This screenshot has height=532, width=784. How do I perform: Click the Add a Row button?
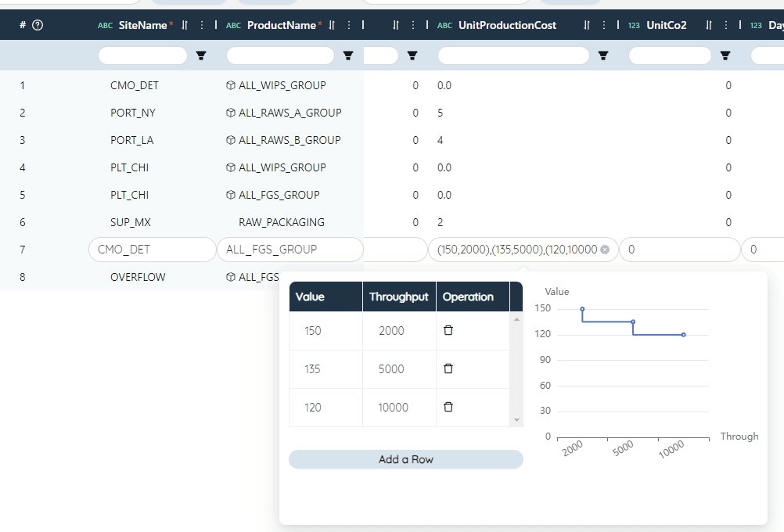pos(405,459)
